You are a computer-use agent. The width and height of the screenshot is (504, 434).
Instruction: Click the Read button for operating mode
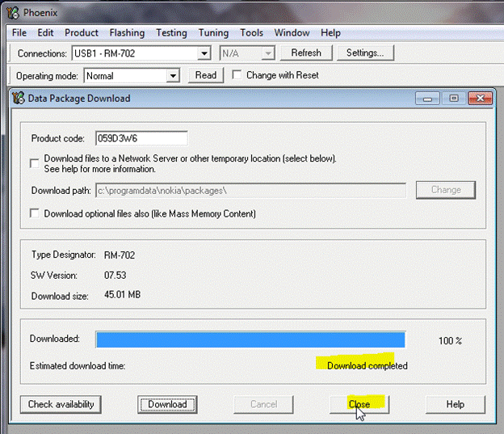click(x=206, y=75)
